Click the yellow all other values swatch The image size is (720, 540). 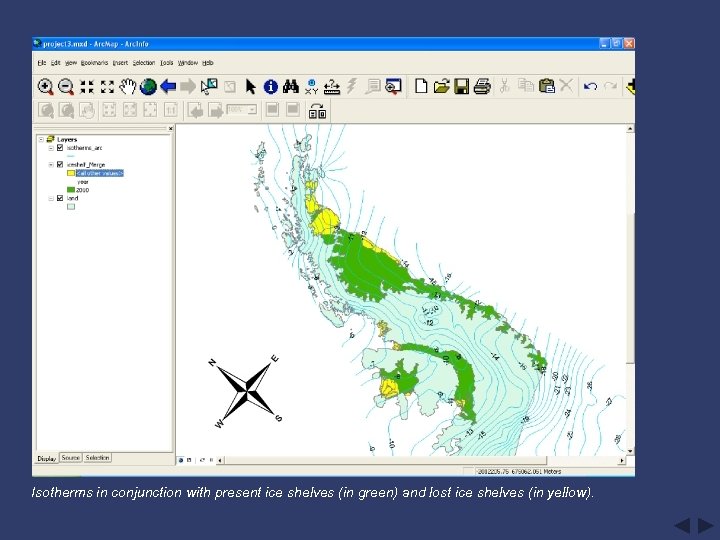pyautogui.click(x=71, y=173)
